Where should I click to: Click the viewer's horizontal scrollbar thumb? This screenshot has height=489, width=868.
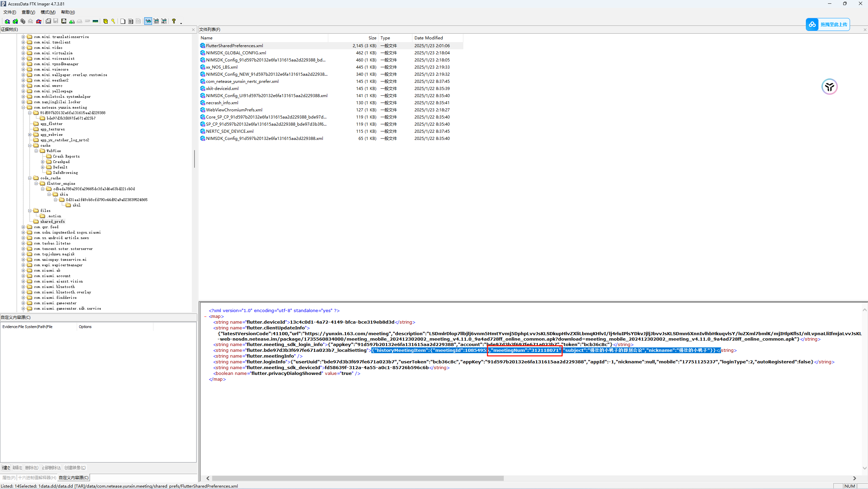[357, 478]
